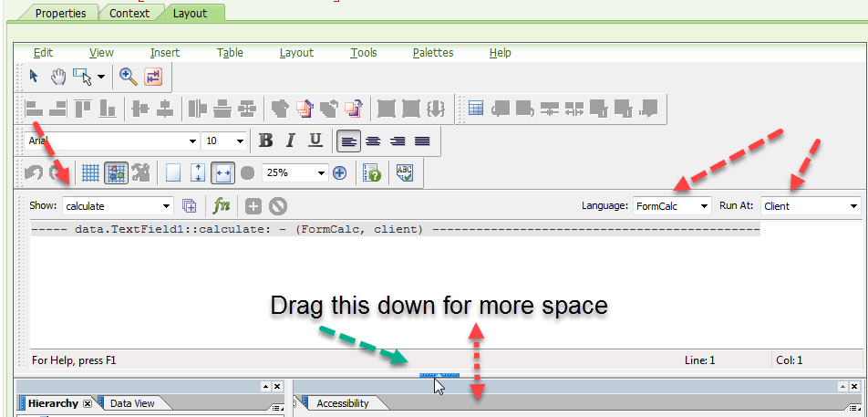The image size is (868, 417).
Task: Click inside the script editor area
Action: point(446,285)
